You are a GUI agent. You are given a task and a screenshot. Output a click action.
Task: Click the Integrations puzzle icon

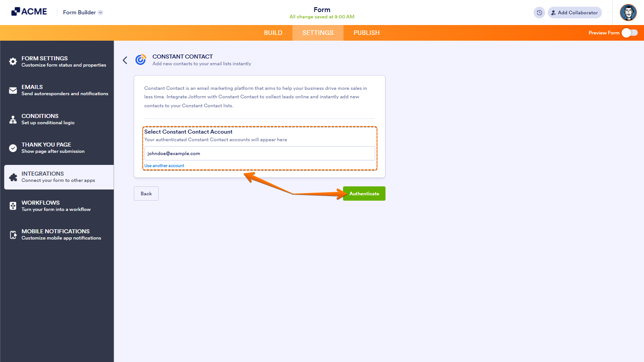[13, 177]
